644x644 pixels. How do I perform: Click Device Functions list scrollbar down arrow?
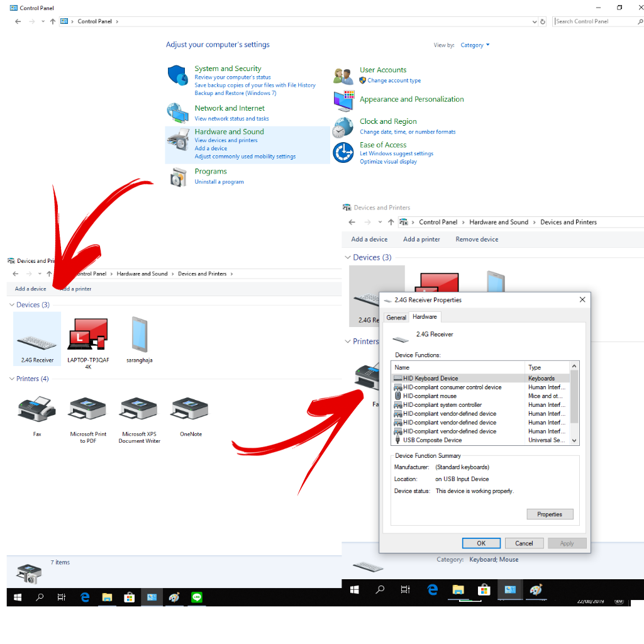(574, 441)
